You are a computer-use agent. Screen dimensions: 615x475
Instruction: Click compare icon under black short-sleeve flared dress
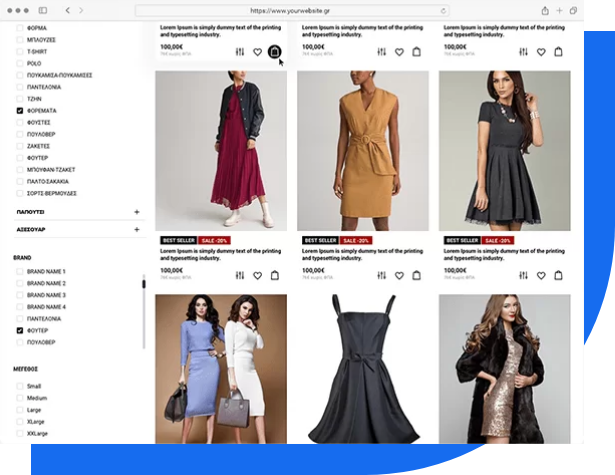coord(523,276)
